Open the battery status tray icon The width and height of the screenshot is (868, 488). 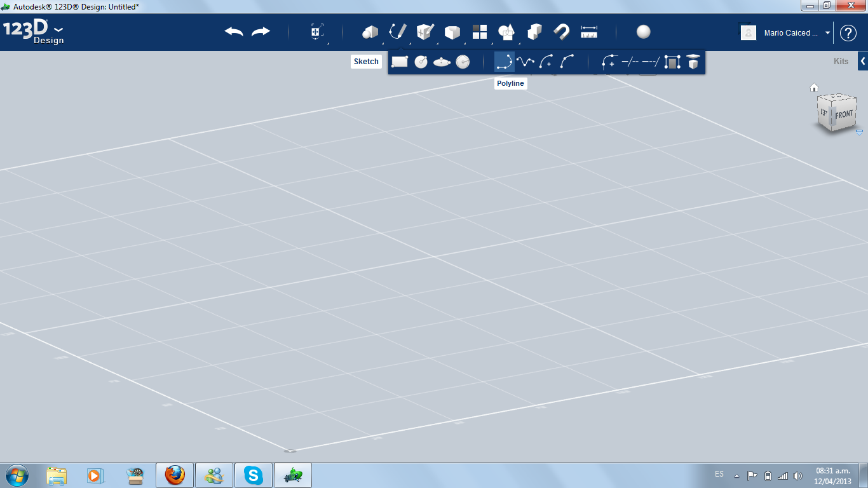[768, 475]
